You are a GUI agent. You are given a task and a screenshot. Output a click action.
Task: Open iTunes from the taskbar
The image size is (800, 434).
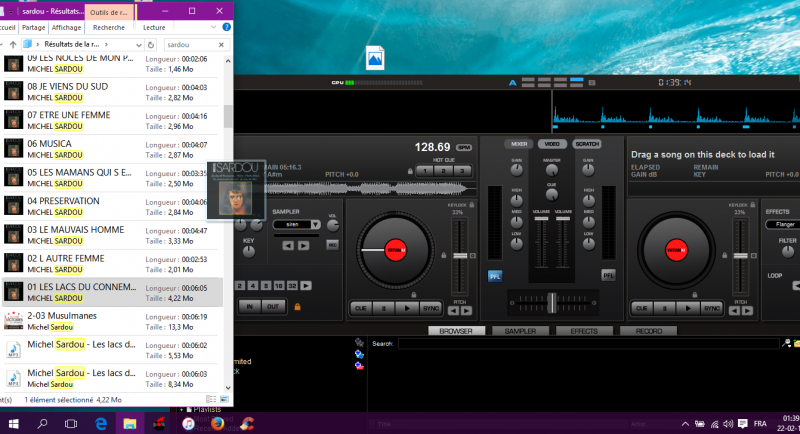coord(188,423)
